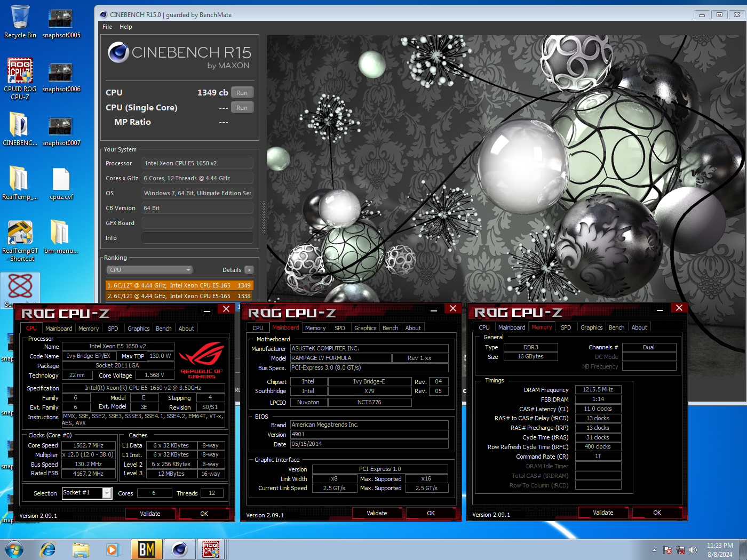The width and height of the screenshot is (747, 560).
Task: Click the Details arrow button in Ranking
Action: (249, 270)
